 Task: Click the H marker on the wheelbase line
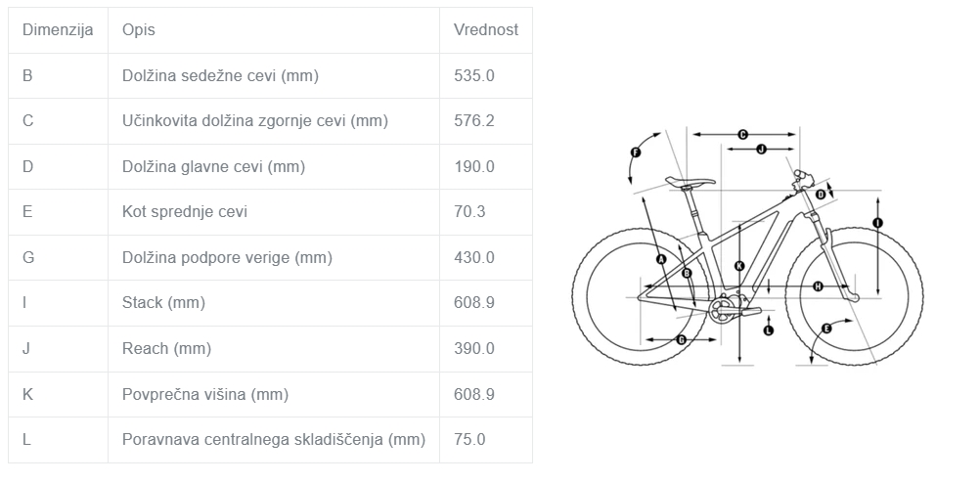coord(818,286)
